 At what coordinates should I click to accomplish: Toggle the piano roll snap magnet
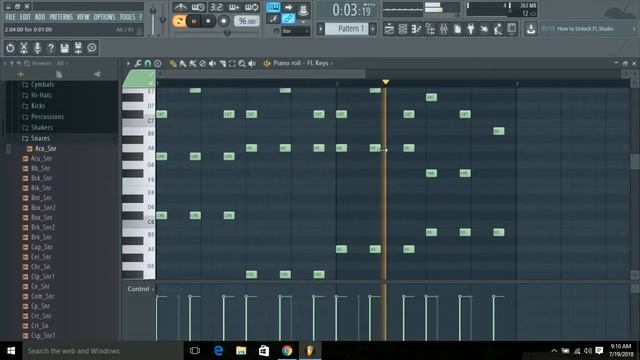click(148, 63)
